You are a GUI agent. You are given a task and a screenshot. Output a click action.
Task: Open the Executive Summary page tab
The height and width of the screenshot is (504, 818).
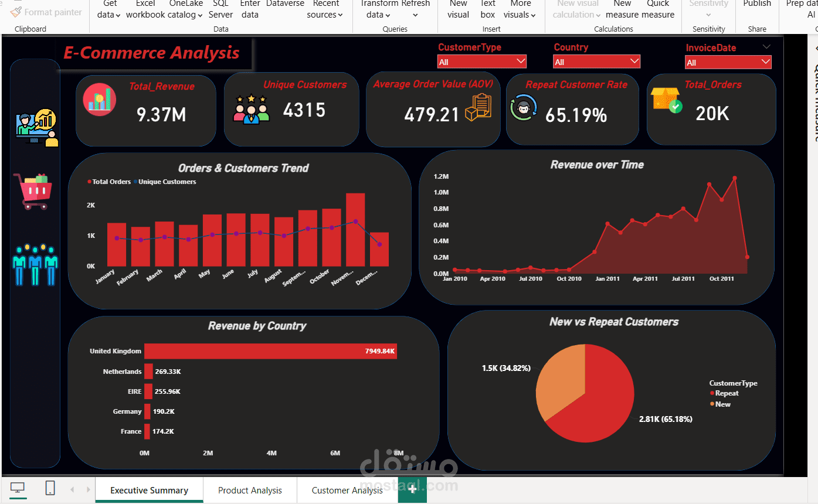150,490
